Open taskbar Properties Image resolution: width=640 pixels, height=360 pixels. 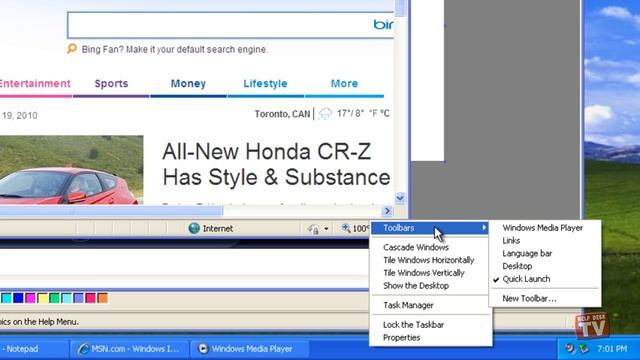[x=401, y=338]
